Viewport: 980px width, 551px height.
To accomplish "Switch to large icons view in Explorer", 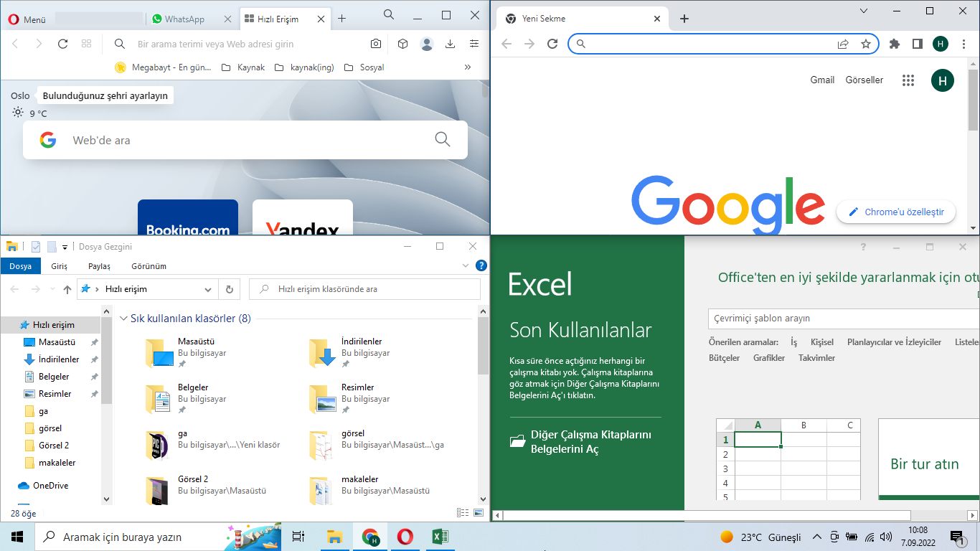I will [479, 513].
